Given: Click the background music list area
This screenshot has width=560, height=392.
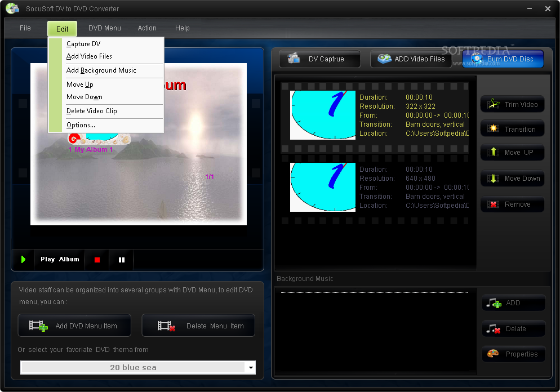Looking at the screenshot, I should pos(375,331).
